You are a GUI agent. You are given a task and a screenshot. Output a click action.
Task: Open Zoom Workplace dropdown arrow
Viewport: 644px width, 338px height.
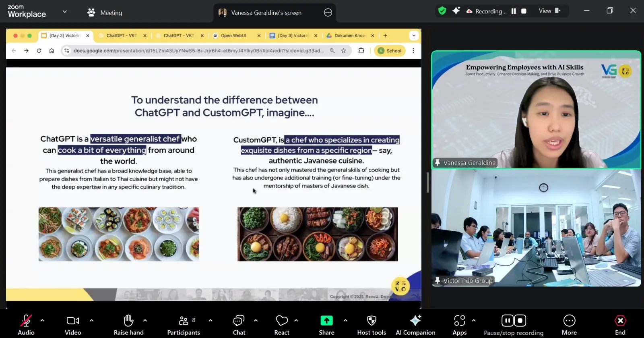pos(64,12)
